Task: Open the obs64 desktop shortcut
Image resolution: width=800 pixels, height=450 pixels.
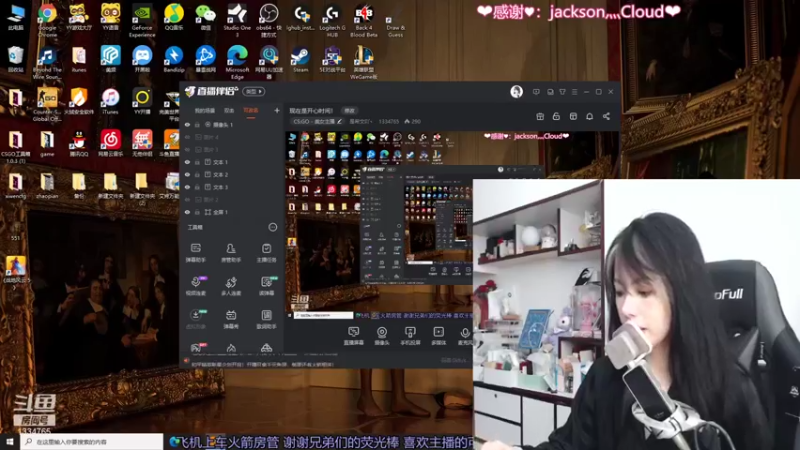Action: (x=269, y=20)
